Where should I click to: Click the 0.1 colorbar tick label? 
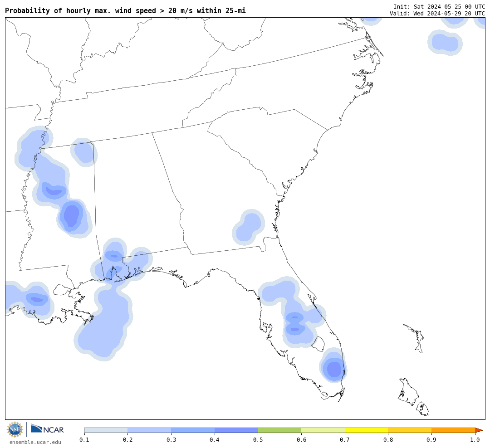point(84,440)
